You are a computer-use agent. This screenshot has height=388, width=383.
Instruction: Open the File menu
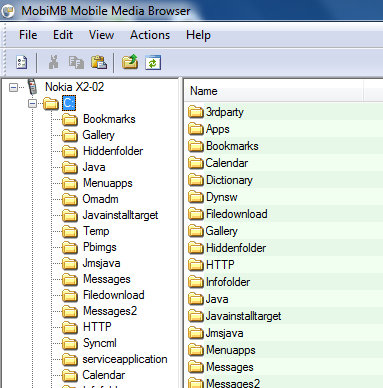tap(28, 35)
